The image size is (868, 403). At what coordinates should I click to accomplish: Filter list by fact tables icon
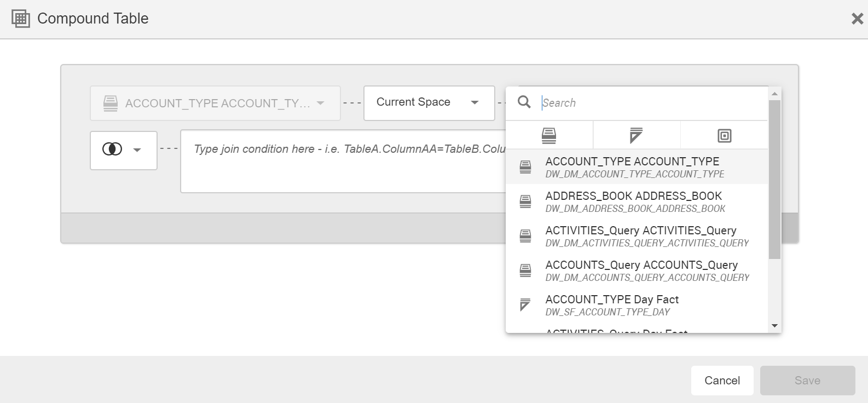click(x=636, y=135)
